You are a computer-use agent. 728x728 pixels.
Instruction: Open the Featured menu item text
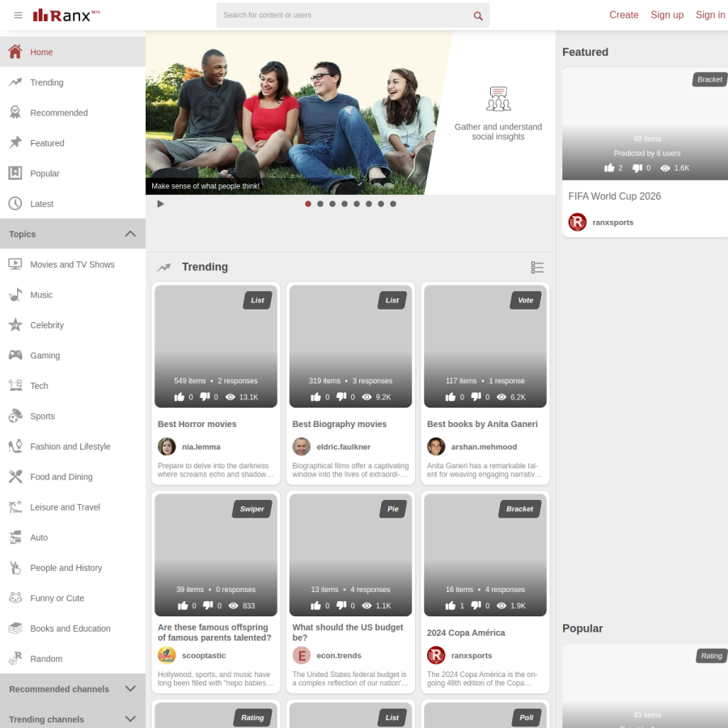[48, 143]
